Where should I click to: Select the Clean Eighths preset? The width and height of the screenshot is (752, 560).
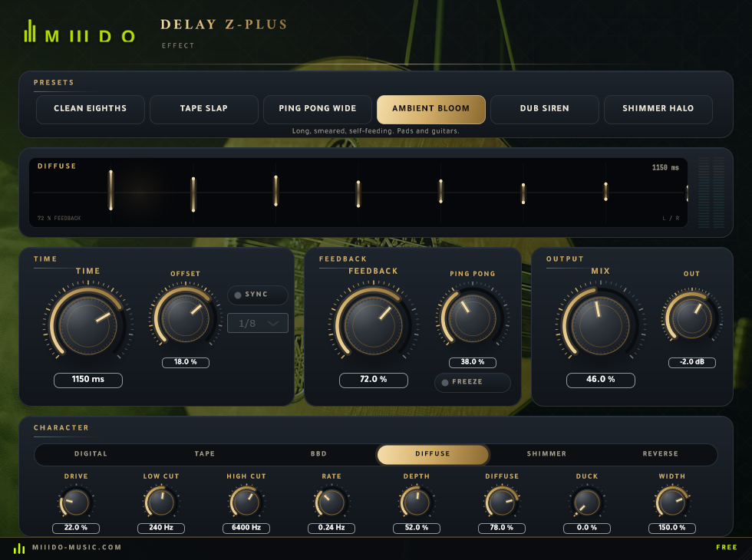click(91, 109)
